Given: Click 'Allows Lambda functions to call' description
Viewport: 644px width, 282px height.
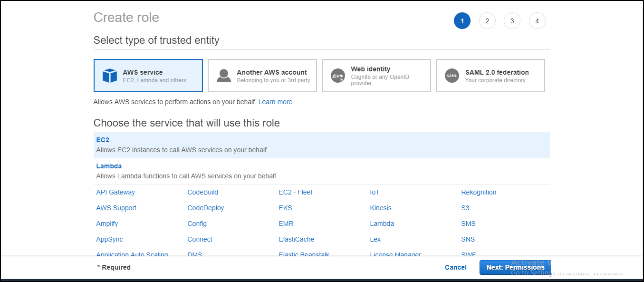Looking at the screenshot, I should point(187,176).
